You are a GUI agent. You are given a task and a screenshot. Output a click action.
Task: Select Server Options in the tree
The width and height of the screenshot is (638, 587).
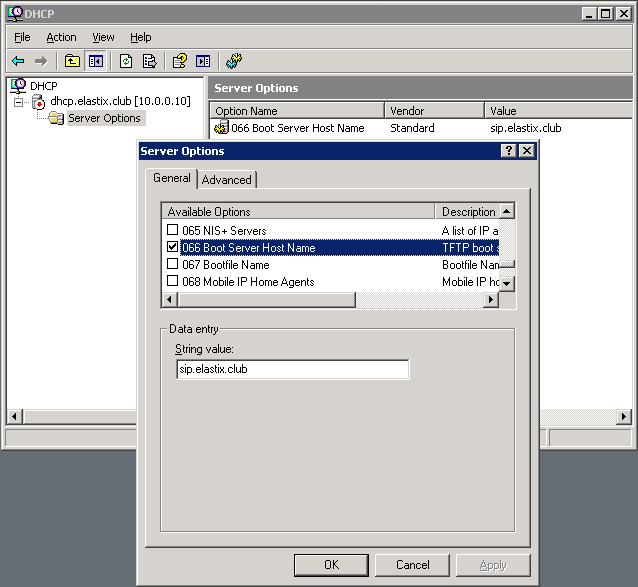[104, 118]
